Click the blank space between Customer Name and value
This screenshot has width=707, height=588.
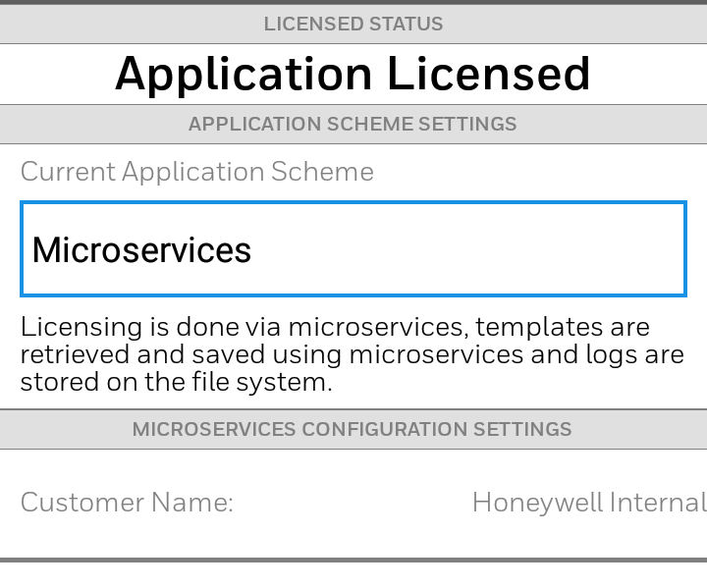click(353, 503)
